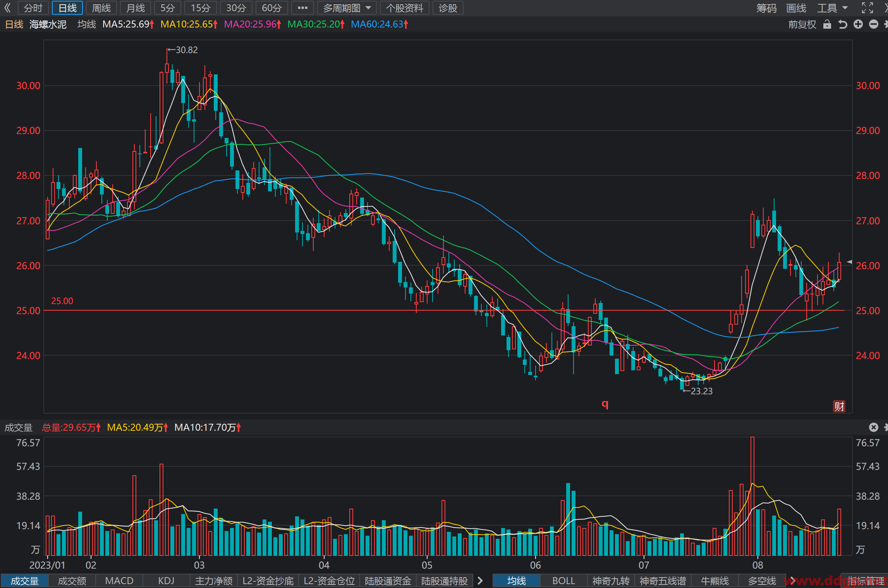Select the BOLL overlay tab
888x588 pixels.
(563, 581)
